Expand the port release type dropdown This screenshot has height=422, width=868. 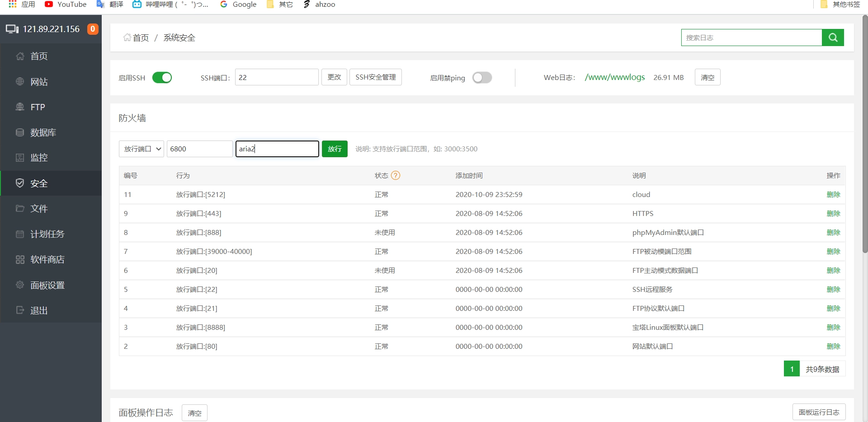142,149
